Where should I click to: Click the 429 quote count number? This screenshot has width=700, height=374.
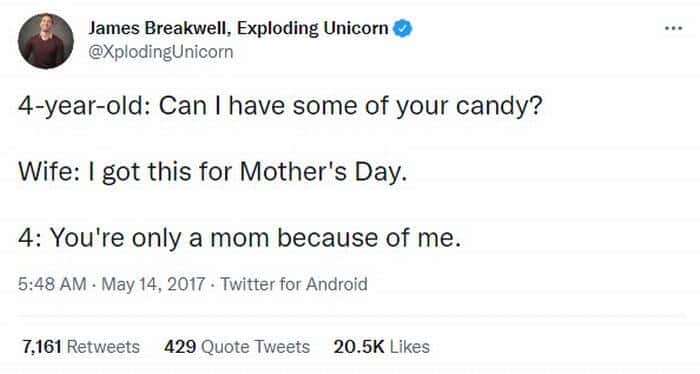pos(179,347)
